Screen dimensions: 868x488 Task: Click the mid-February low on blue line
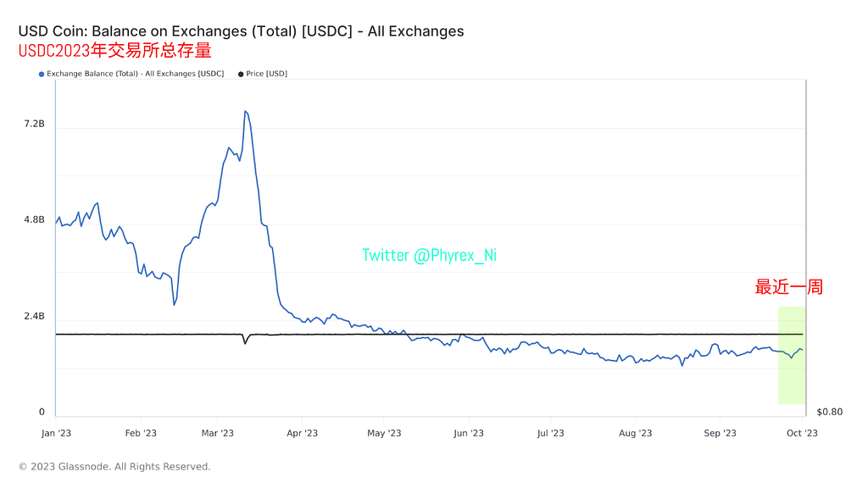(x=175, y=304)
